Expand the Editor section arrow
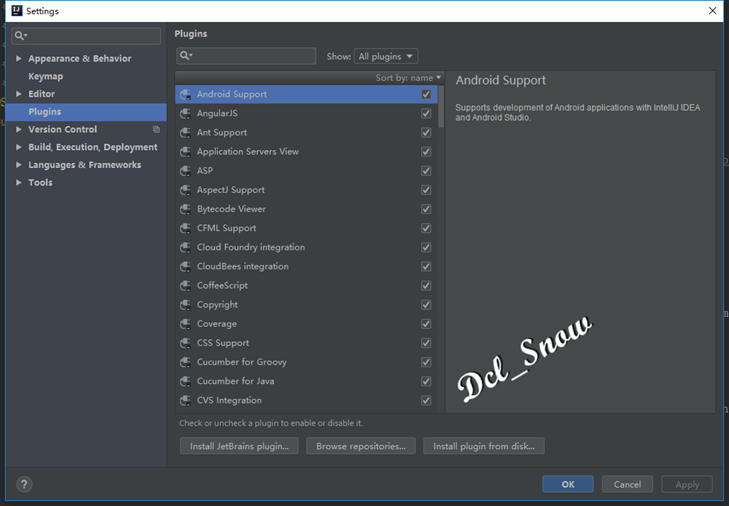This screenshot has width=729, height=506. pos(19,94)
